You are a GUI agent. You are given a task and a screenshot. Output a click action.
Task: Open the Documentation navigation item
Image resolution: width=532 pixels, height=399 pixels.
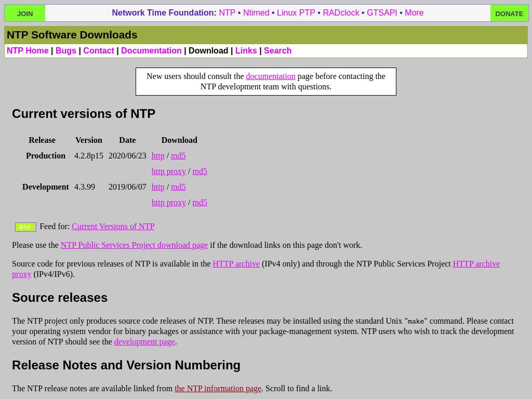pos(151,50)
